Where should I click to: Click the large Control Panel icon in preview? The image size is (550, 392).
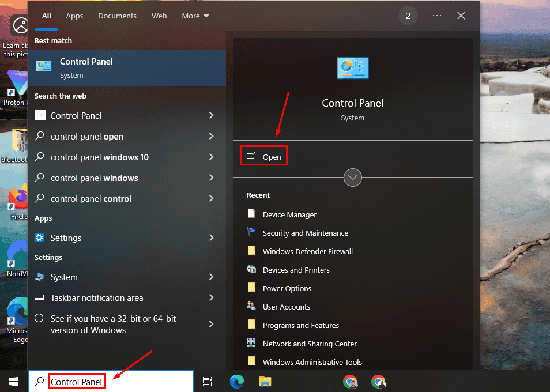point(352,68)
